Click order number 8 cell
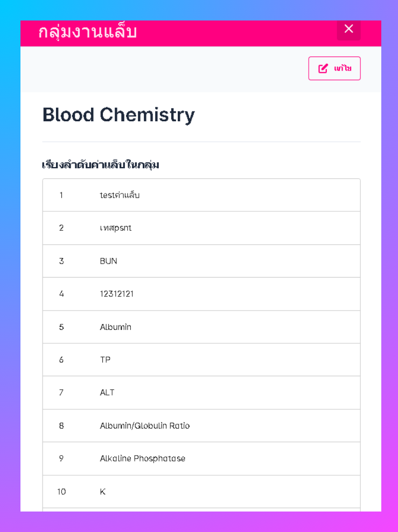 61,426
